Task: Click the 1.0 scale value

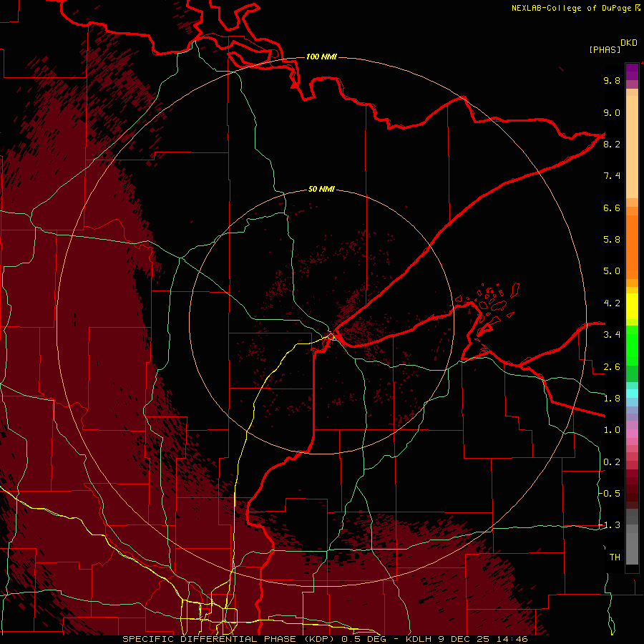Action: pos(612,430)
